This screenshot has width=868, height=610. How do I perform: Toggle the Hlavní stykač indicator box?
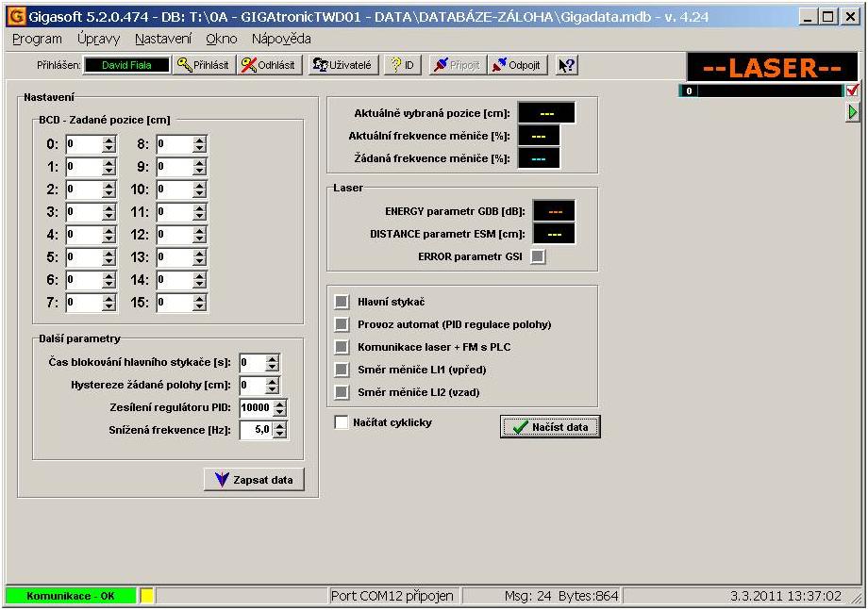click(x=342, y=302)
